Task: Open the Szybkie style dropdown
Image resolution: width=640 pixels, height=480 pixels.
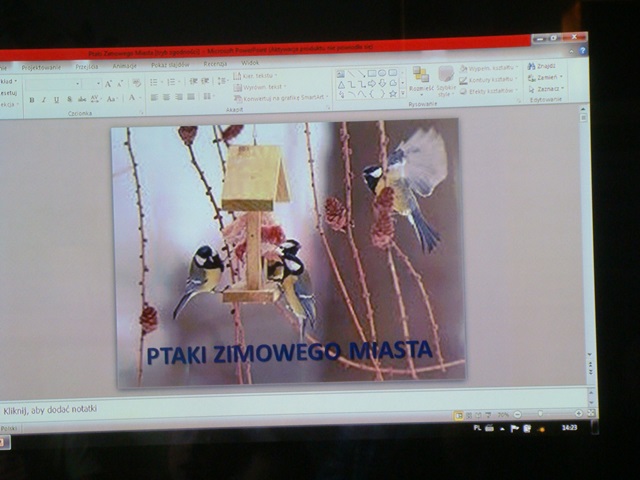Action: (446, 80)
